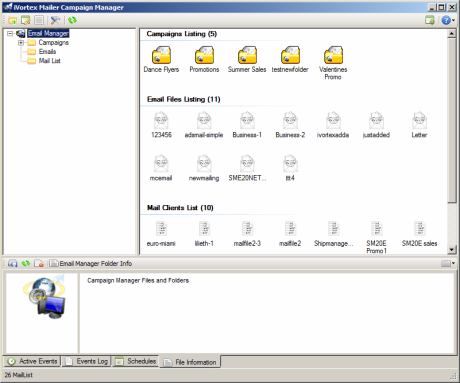The width and height of the screenshot is (460, 383).
Task: Select the Shipmanage... mail list file
Action: (333, 234)
